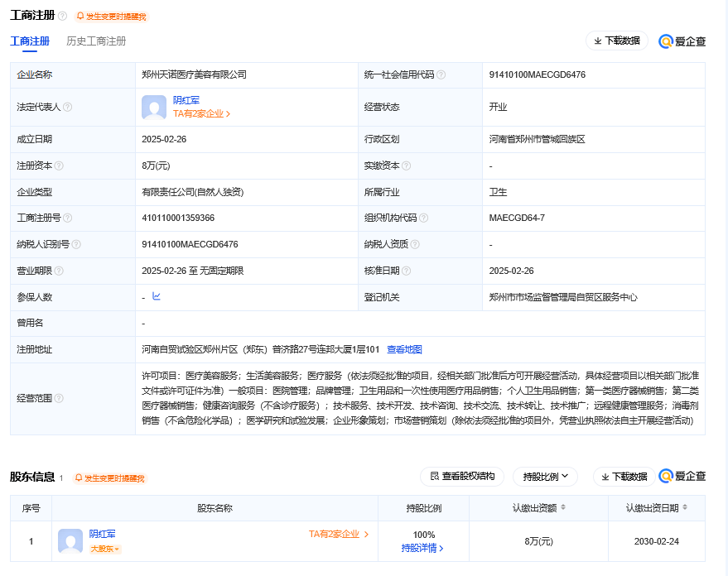Click the 爱企查 logo beside the 工商注册 download button
The height and width of the screenshot is (576, 728).
click(682, 41)
